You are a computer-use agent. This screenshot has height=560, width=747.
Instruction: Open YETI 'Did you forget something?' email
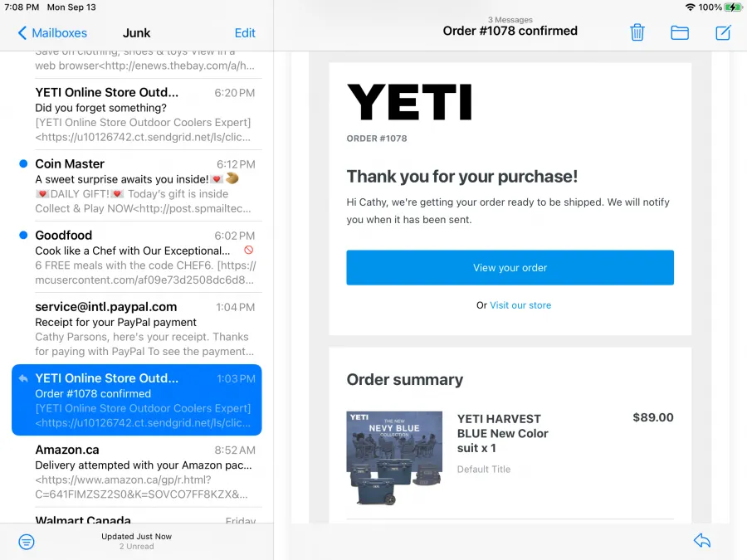click(137, 114)
